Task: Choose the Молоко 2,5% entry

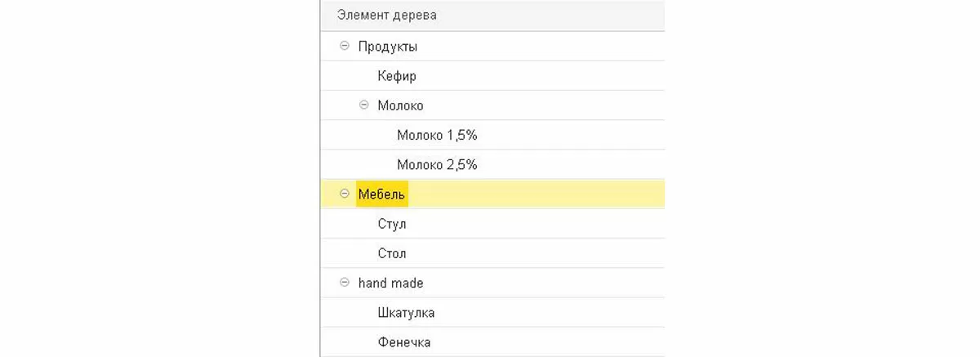Action: coord(437,165)
